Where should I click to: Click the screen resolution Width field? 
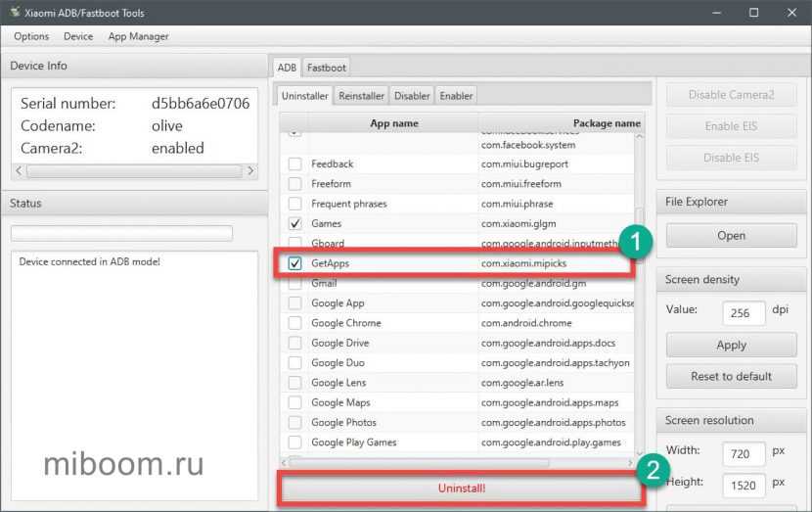click(744, 454)
